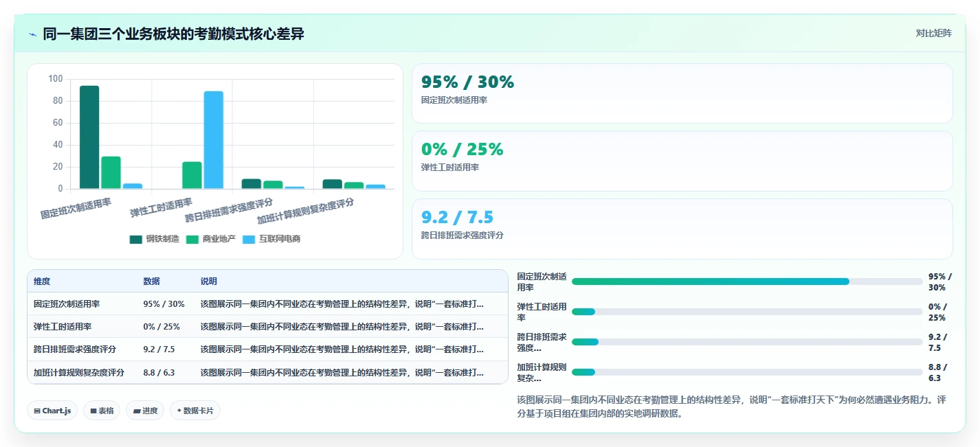
Task: Click the 商业地产 bar for 固定班次制适用率
Action: pos(111,172)
